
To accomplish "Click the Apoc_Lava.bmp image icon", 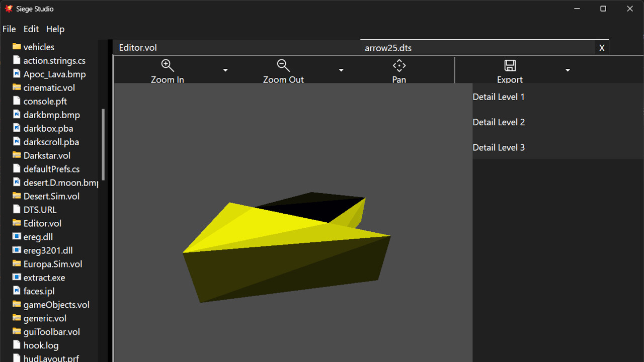I will coord(17,74).
